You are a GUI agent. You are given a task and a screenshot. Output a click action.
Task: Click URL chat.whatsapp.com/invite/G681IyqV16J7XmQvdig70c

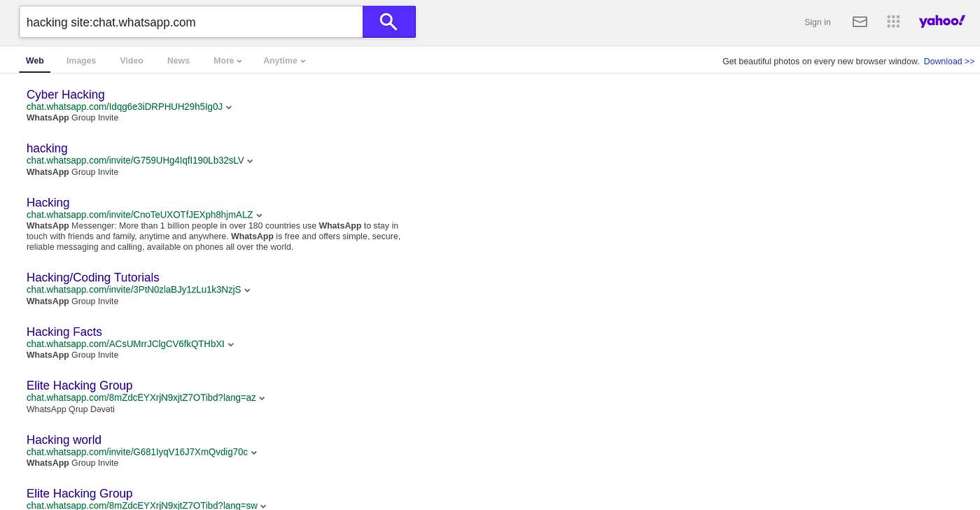tap(137, 452)
